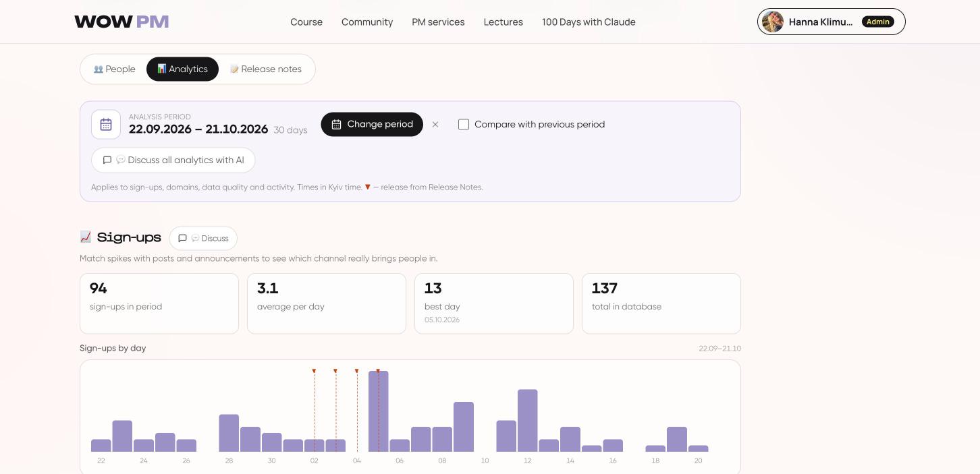Viewport: 980px width, 474px height.
Task: Click the sign-ups bar for day 23
Action: pyautogui.click(x=122, y=436)
